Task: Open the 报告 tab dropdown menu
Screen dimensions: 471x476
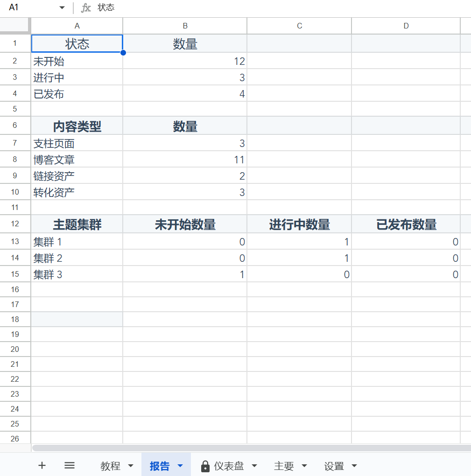Action: 180,466
